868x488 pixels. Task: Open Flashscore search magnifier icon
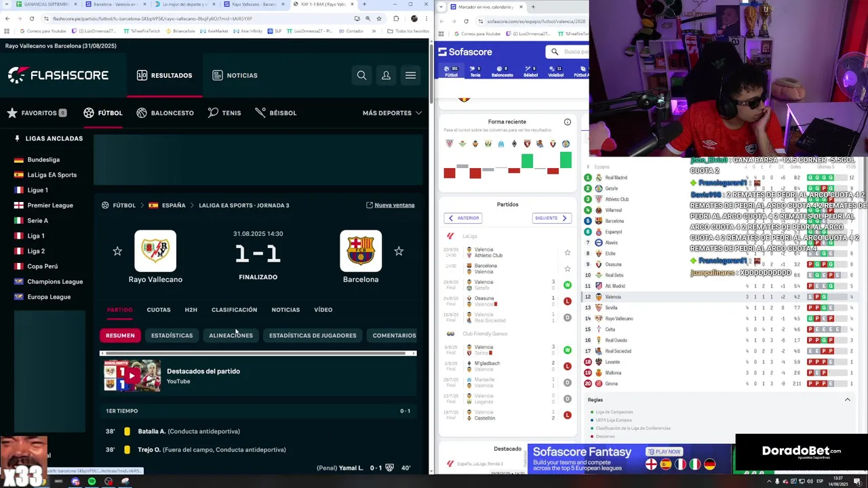pyautogui.click(x=361, y=75)
